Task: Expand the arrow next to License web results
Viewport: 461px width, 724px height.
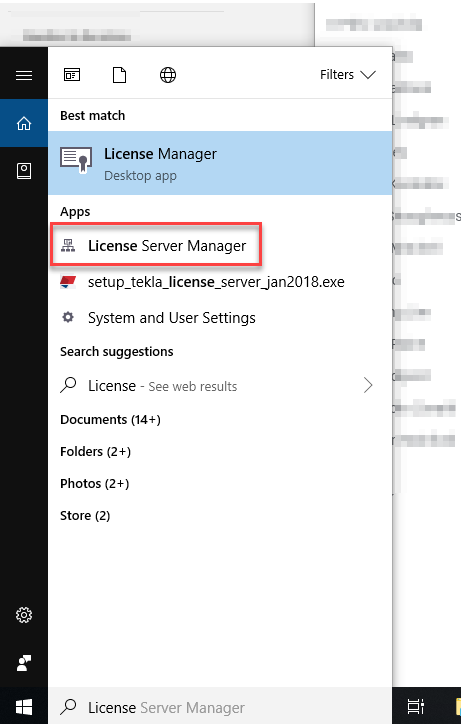Action: point(368,385)
